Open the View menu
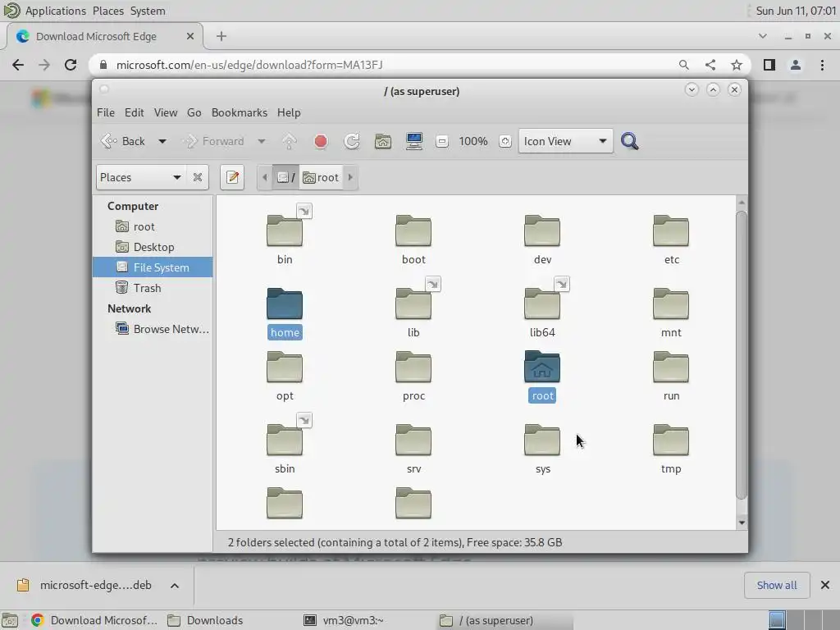The image size is (840, 630). [x=166, y=112]
